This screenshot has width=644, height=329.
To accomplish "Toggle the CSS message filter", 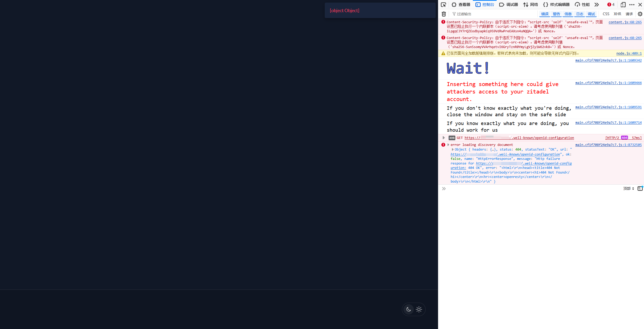I will [606, 14].
